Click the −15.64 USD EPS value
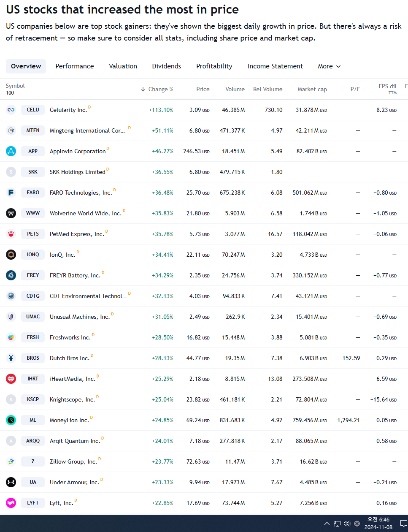Viewport: 408px width, 532px height. coord(384,399)
